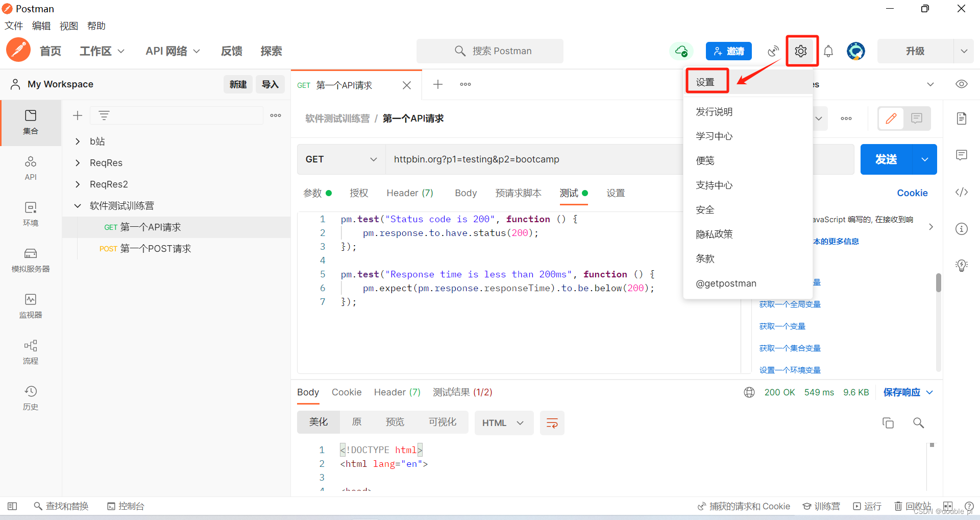The image size is (980, 520).
Task: Click the cloud sync status icon
Action: pyautogui.click(x=681, y=51)
